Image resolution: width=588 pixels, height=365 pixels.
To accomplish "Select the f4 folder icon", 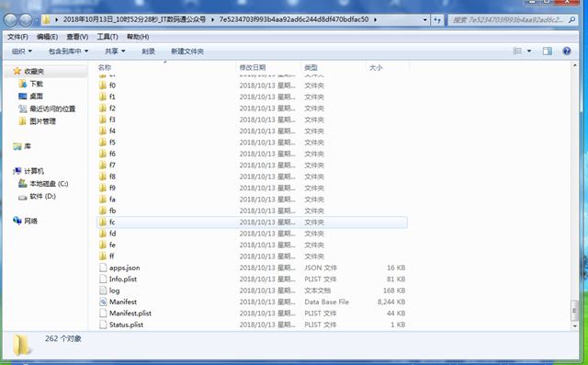I will [102, 131].
